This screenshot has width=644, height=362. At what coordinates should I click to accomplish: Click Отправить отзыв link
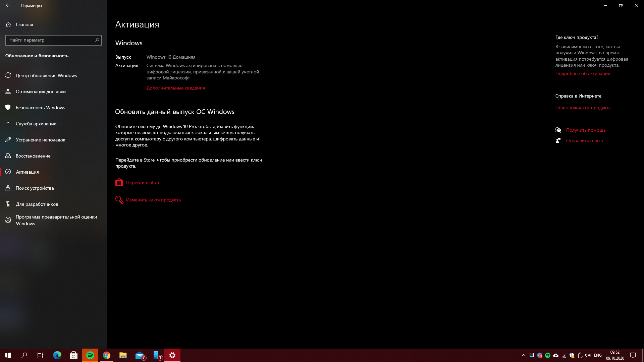click(x=584, y=140)
